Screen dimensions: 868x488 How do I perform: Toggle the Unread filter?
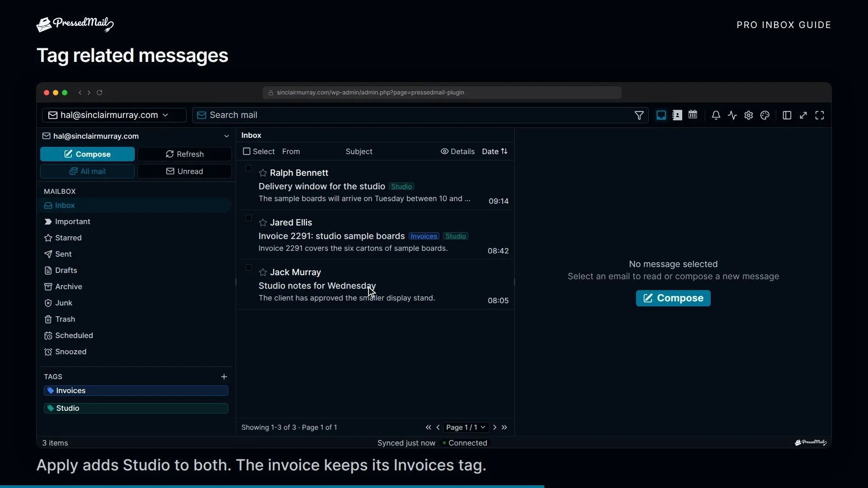(x=184, y=171)
